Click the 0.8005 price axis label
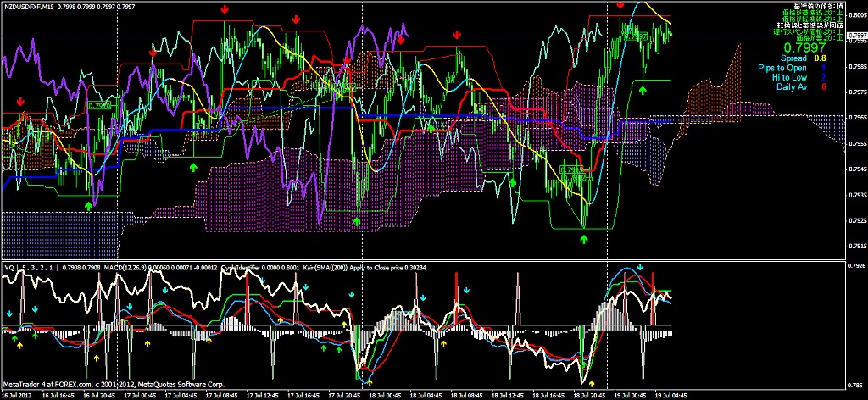 (856, 15)
